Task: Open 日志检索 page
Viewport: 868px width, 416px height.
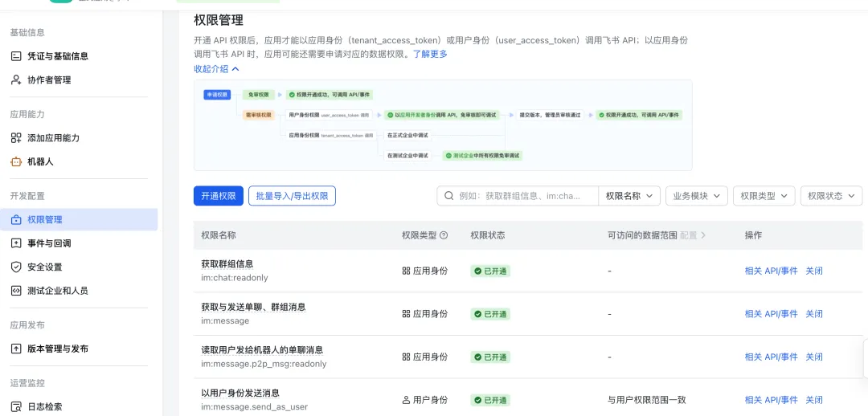Action: point(79,406)
